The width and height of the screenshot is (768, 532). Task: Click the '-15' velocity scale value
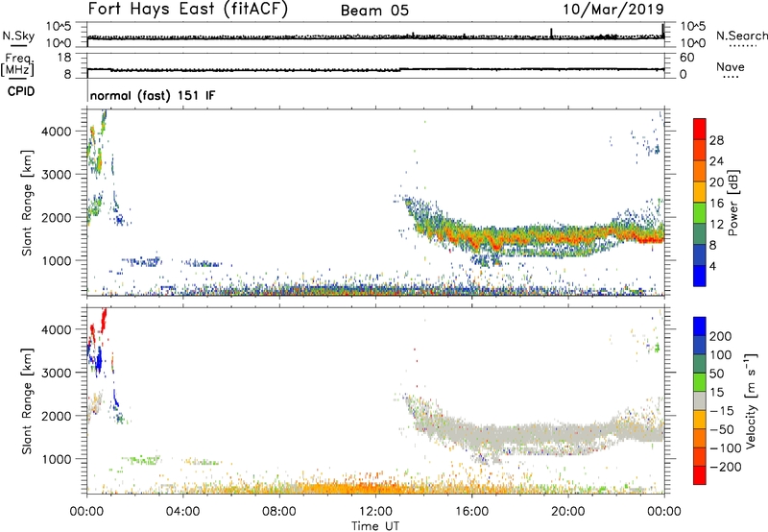click(x=722, y=410)
